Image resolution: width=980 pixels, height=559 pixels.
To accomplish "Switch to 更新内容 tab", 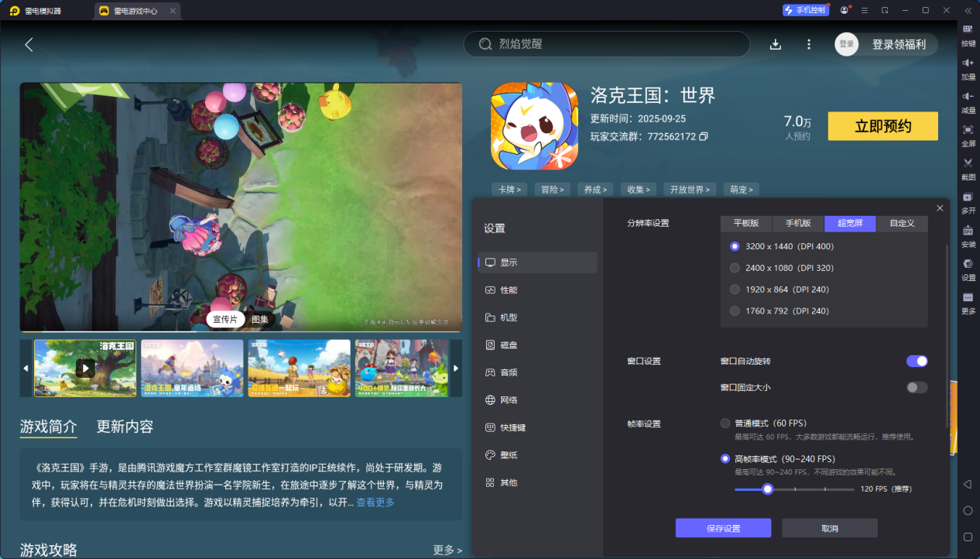I will (x=125, y=427).
